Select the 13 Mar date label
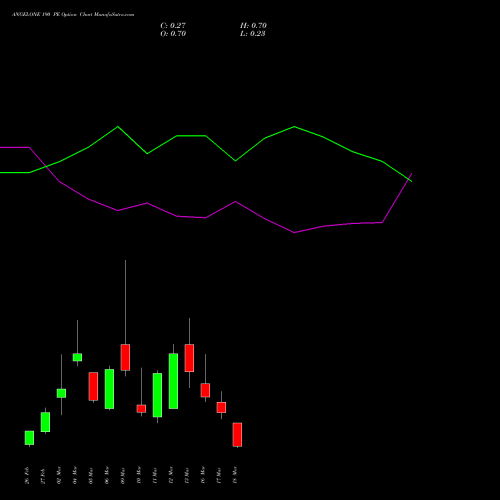500x500 pixels. click(187, 475)
